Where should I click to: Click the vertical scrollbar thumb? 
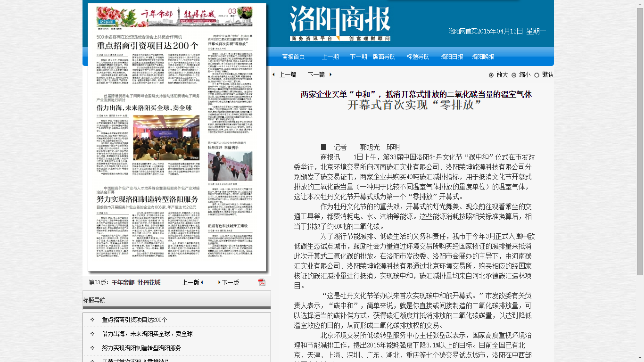(x=640, y=141)
